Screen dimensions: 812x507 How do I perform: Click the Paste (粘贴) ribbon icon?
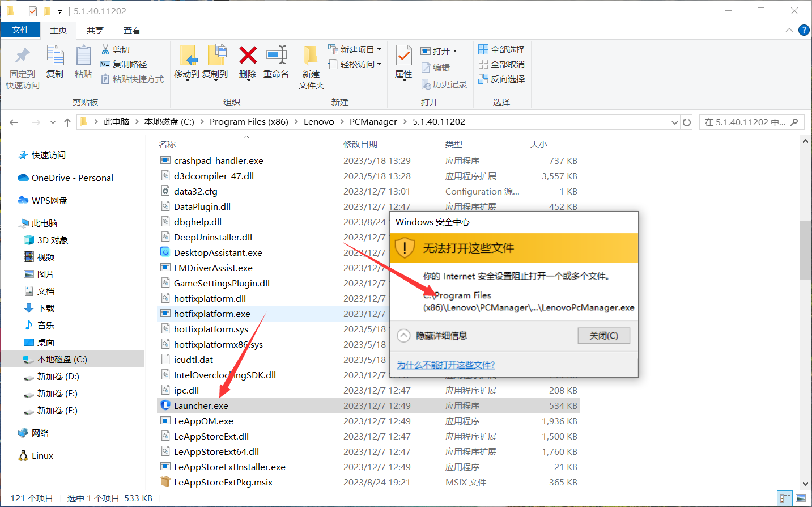(x=83, y=56)
